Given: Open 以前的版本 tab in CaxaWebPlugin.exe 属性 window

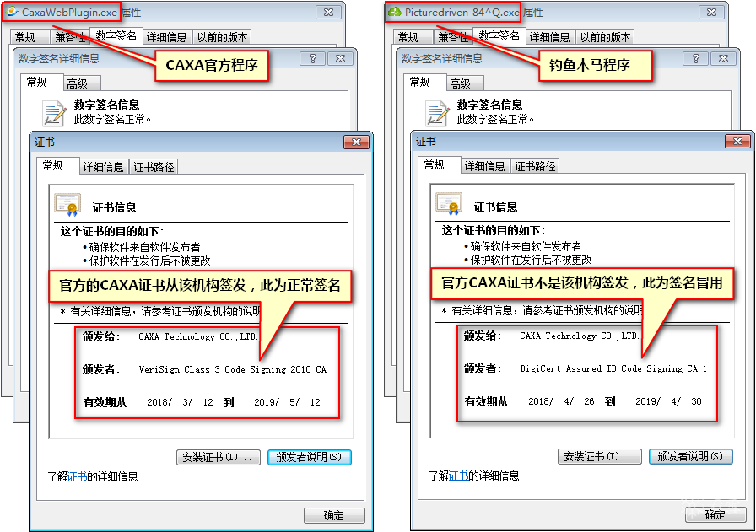Looking at the screenshot, I should (222, 37).
